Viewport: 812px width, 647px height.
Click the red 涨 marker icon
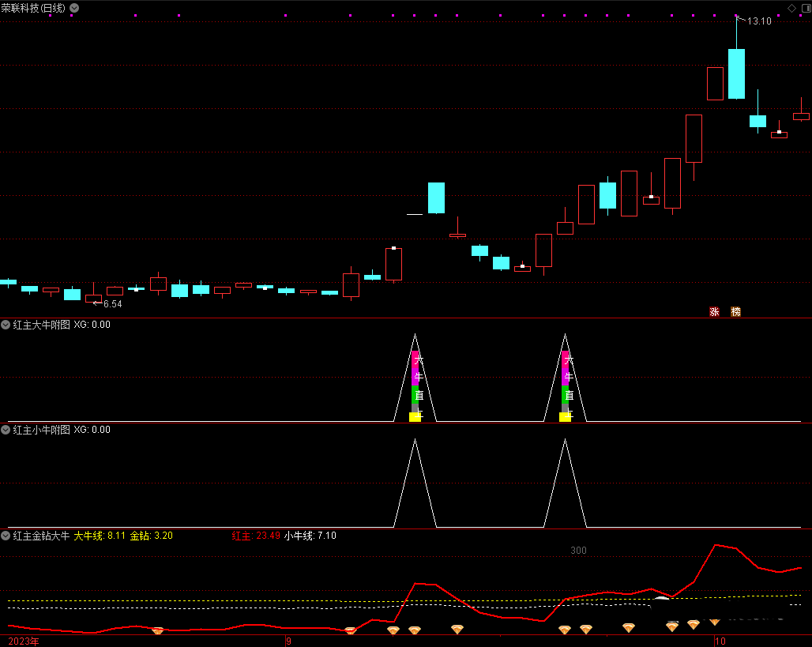click(714, 312)
